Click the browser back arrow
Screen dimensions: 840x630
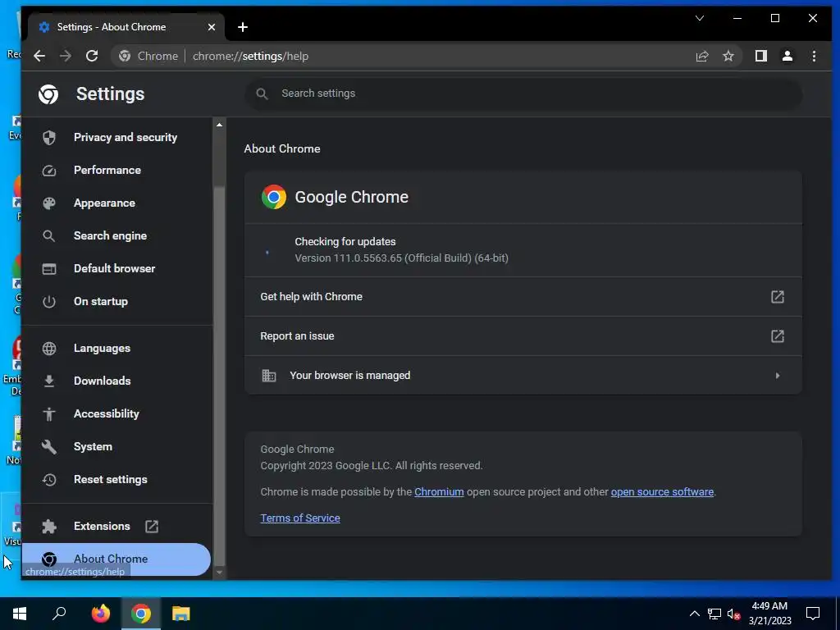coord(39,57)
